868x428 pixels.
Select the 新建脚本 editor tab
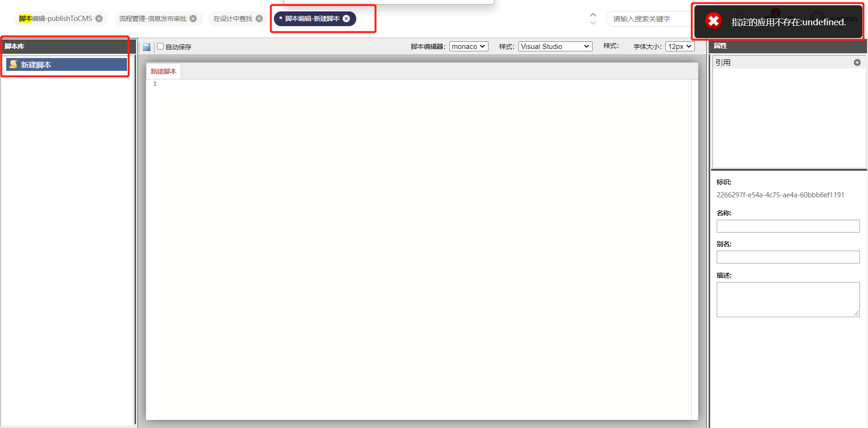pyautogui.click(x=163, y=71)
